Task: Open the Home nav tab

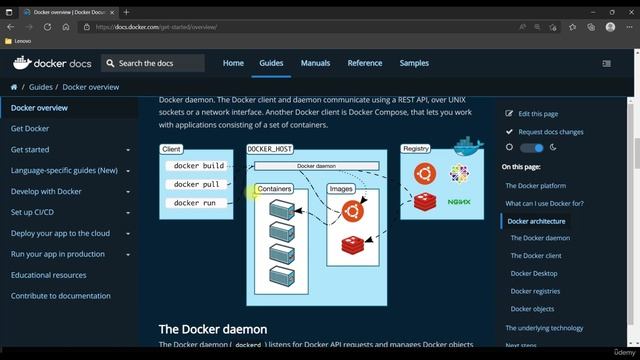Action: 233,63
